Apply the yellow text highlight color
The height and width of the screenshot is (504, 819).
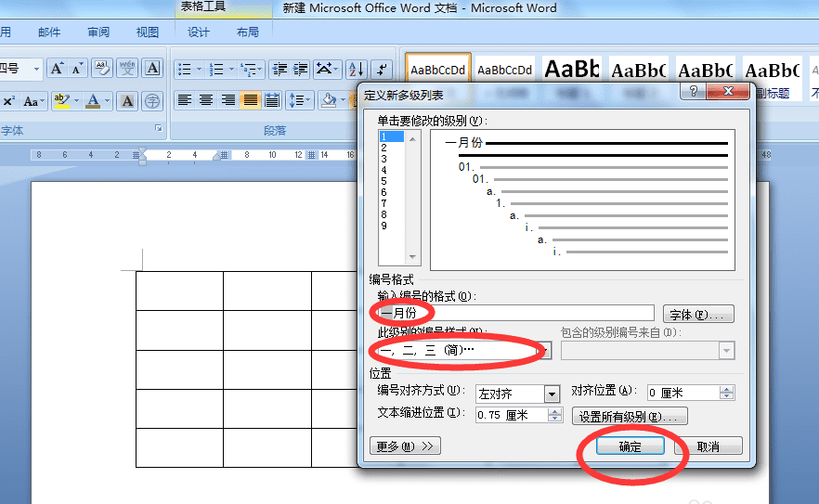tap(61, 101)
